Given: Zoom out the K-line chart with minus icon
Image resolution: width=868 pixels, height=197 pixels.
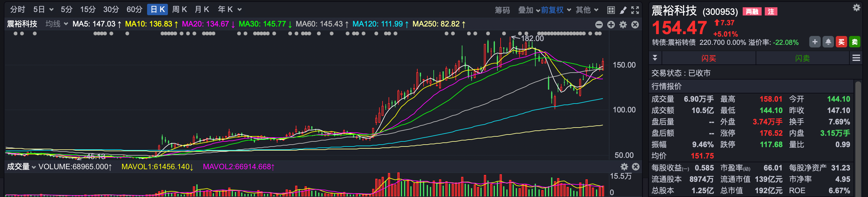Looking at the screenshot, I should click(x=599, y=25).
